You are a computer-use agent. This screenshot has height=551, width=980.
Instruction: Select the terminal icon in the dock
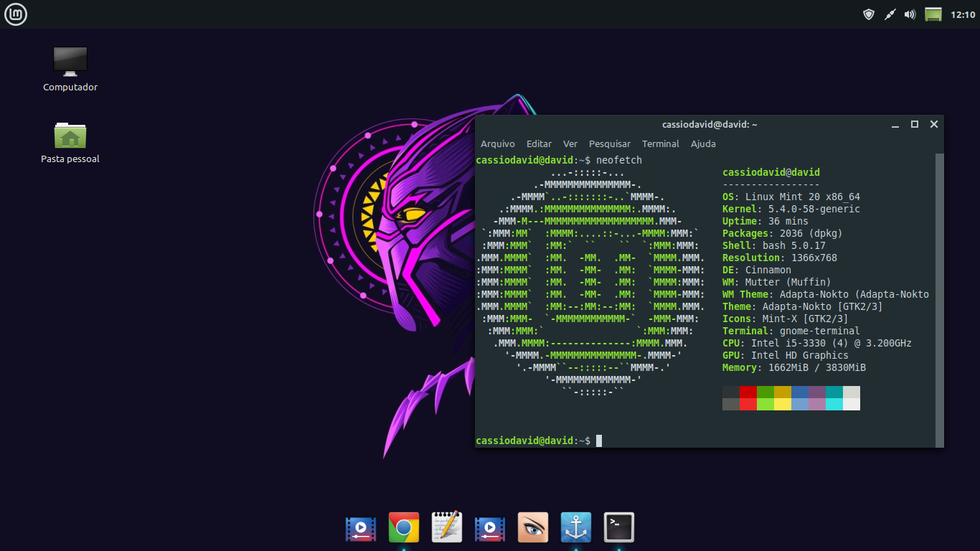[619, 527]
